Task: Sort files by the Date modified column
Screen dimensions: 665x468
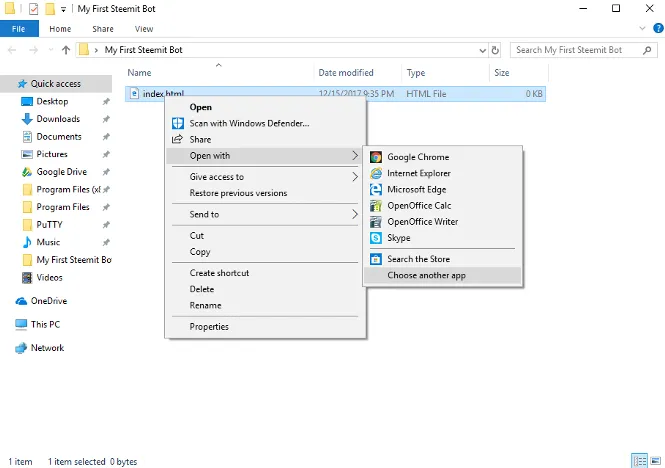Action: (x=346, y=73)
